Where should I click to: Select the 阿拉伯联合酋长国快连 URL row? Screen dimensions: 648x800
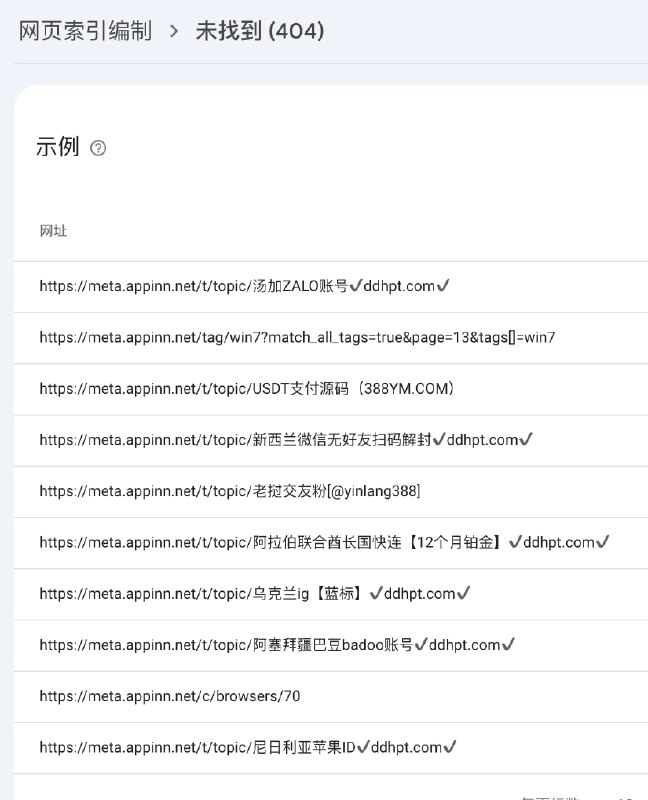[x=331, y=543]
